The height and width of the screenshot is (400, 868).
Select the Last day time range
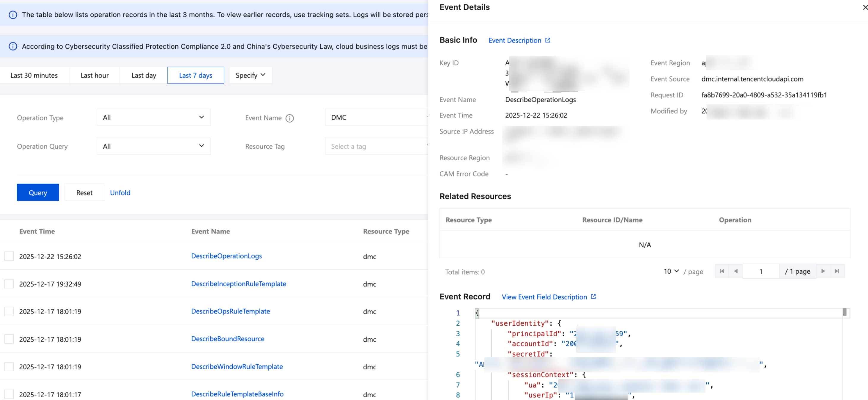[x=144, y=75]
